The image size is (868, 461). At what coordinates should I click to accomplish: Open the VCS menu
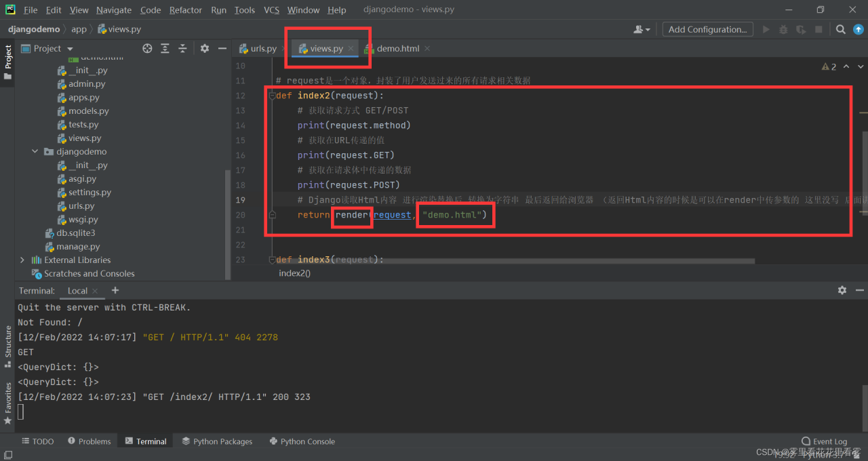271,10
